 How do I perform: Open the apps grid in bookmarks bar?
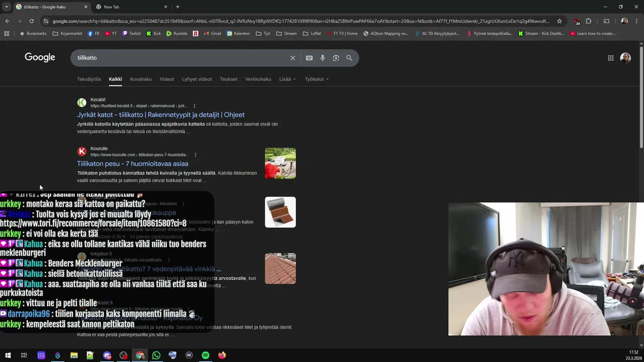click(7, 34)
